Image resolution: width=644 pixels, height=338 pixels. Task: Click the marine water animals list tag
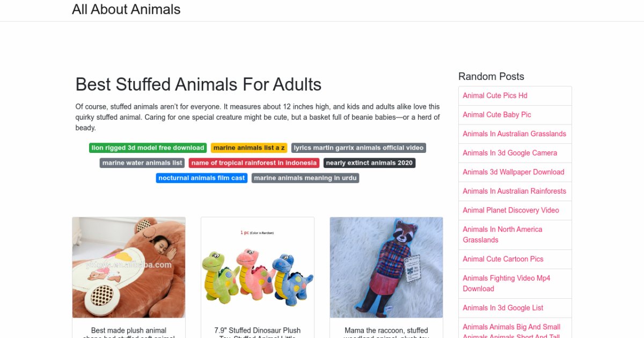(142, 163)
